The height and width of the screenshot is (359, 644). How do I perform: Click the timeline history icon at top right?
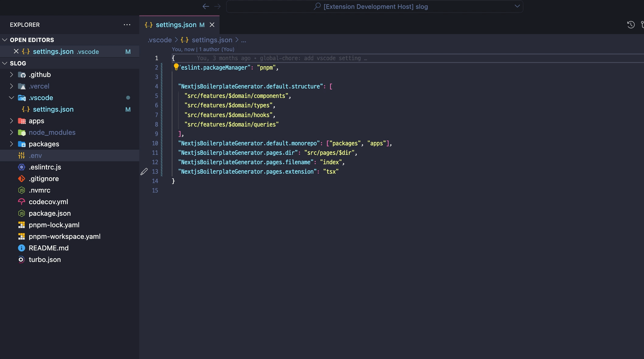point(631,25)
